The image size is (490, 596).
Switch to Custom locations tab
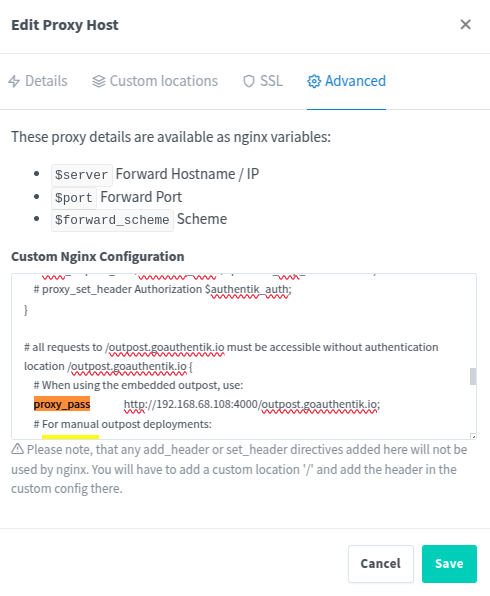pyautogui.click(x=155, y=81)
